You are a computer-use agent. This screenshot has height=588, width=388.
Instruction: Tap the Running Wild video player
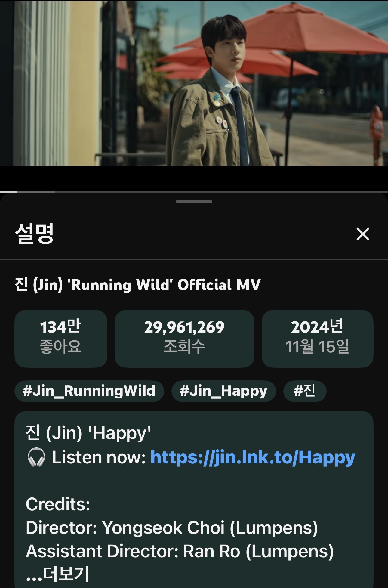click(194, 83)
